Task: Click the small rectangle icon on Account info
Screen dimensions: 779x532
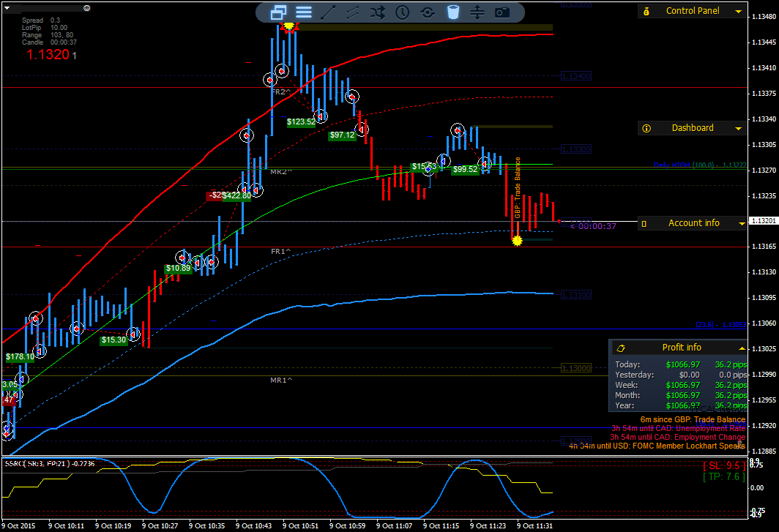Action: (644, 223)
